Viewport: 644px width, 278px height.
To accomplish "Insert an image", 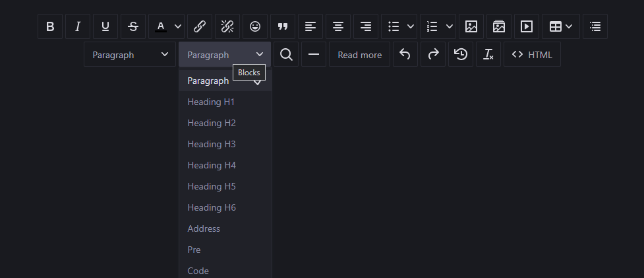I will tap(471, 26).
